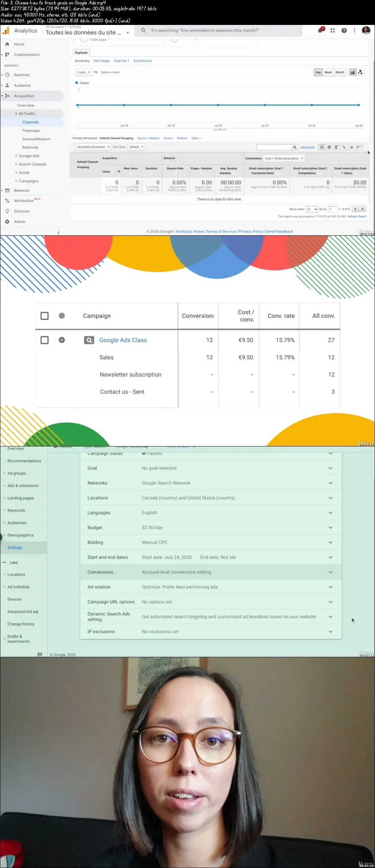This screenshot has width=375, height=868.
Task: Expand the Conversions setting row
Action: 211,572
